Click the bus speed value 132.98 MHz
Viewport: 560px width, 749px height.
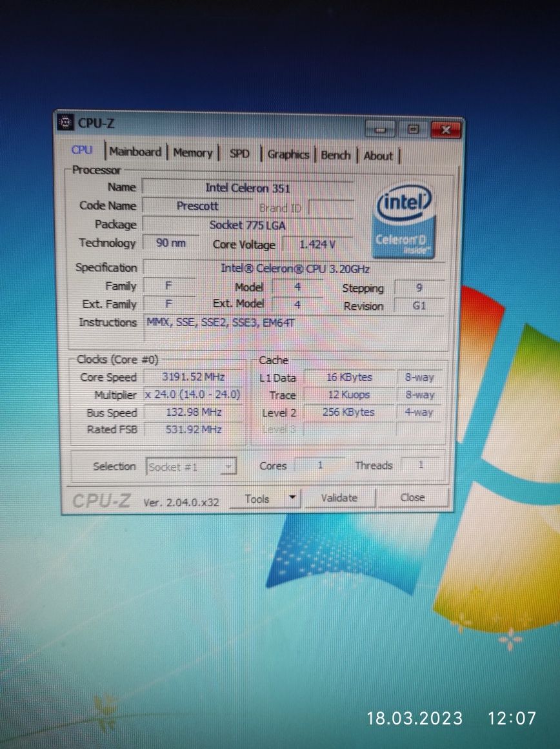(x=194, y=412)
